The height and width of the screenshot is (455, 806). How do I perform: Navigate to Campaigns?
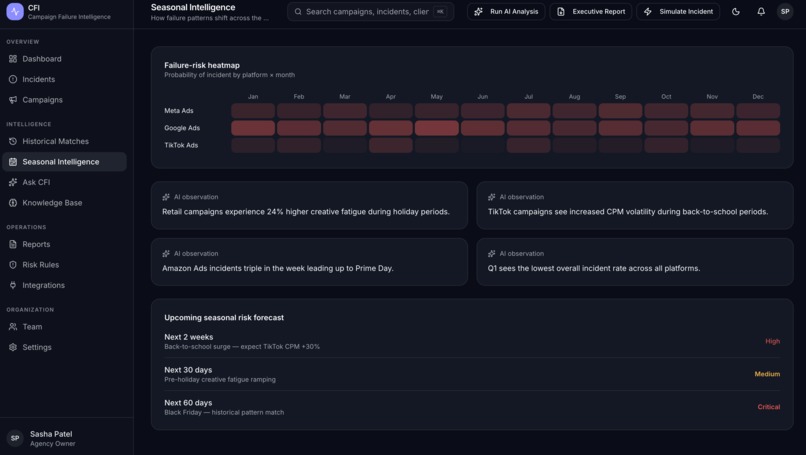point(64,100)
